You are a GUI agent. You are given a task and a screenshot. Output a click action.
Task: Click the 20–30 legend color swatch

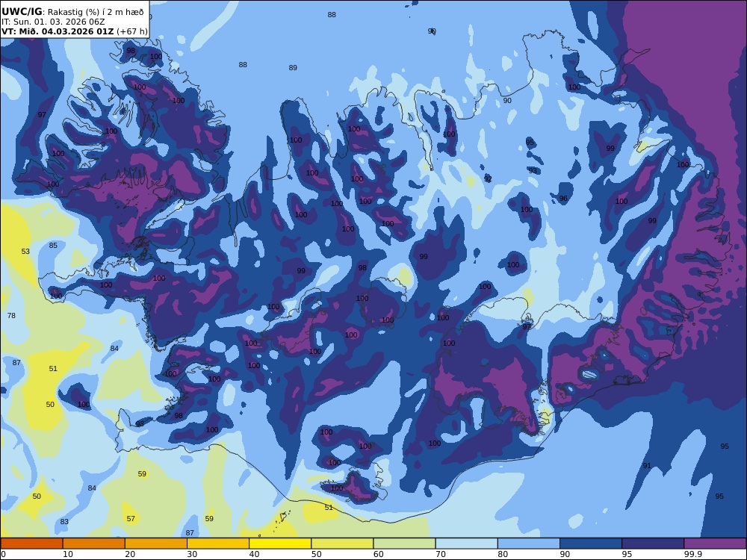coord(156,544)
